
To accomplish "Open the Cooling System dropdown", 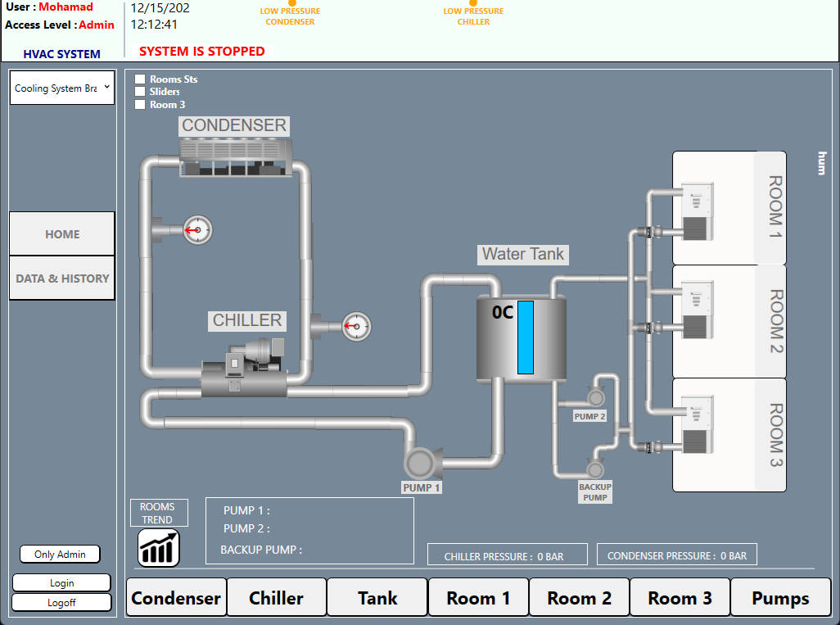I will 62,88.
